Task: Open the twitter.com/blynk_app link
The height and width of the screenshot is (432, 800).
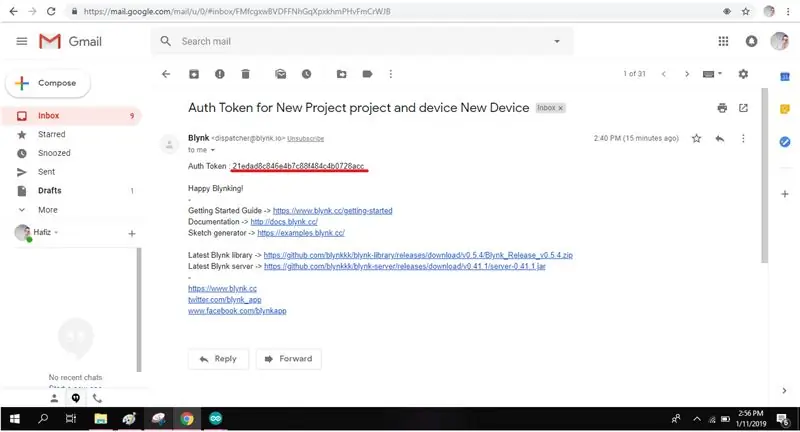Action: tap(224, 300)
